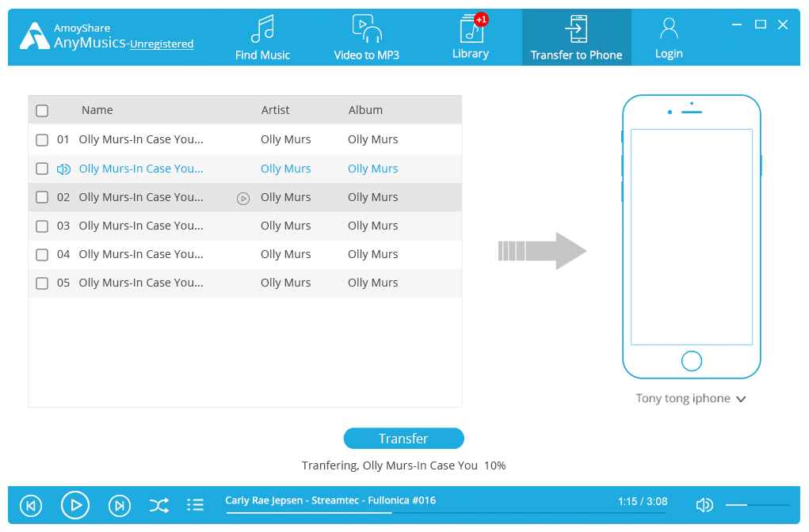Toggle shuffle playback mode
The width and height of the screenshot is (809, 532).
pos(158,505)
